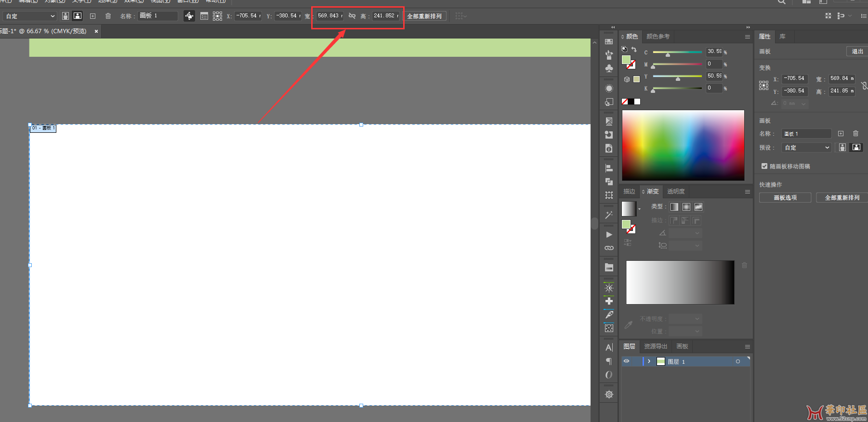
Task: Open the Paragraph panel pilcrow icon in the dock
Action: (x=609, y=361)
